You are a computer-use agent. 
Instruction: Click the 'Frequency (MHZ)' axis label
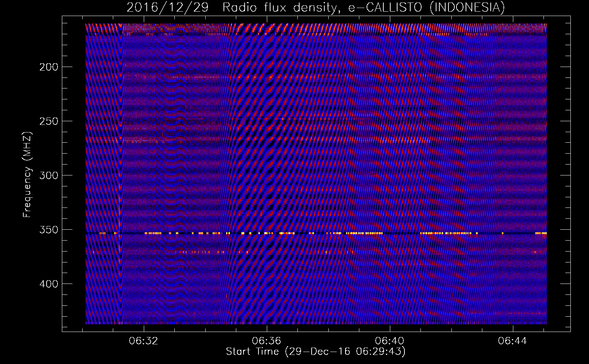(27, 175)
